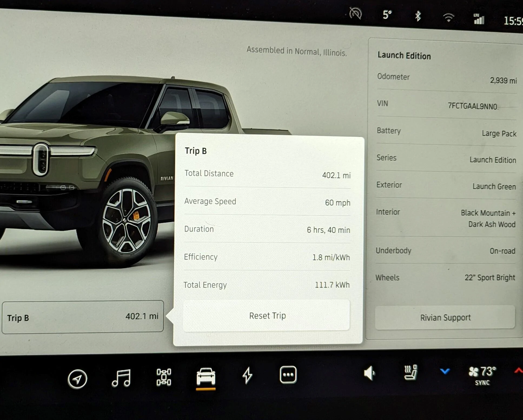This screenshot has height=420, width=523.
Task: Tap the Exterior Launch Green row
Action: click(446, 185)
